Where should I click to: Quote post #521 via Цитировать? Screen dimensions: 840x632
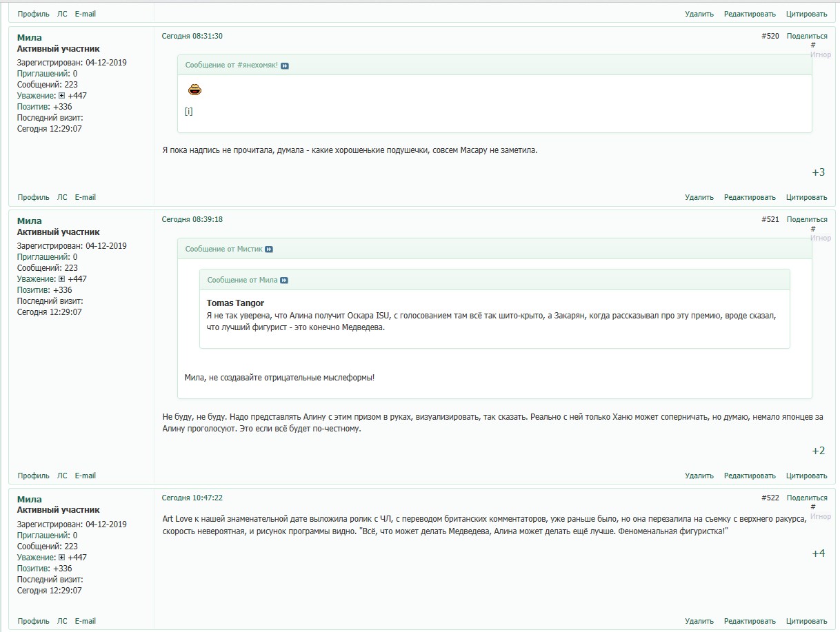coord(806,476)
